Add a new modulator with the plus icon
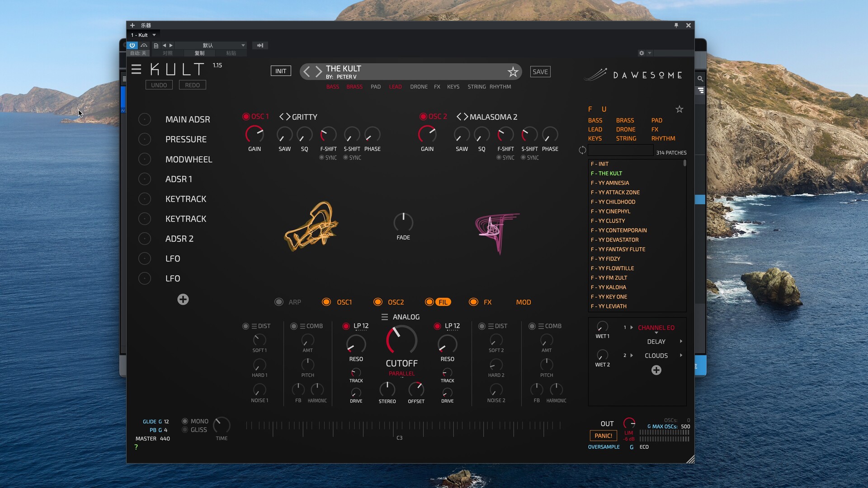The image size is (868, 488). pos(183,300)
